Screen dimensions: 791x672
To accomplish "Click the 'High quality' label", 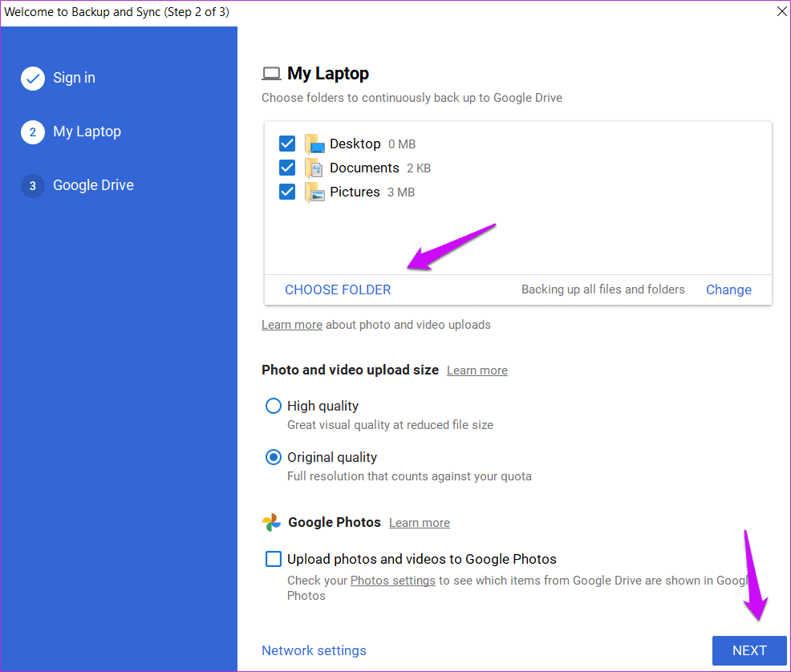I will click(x=322, y=407).
